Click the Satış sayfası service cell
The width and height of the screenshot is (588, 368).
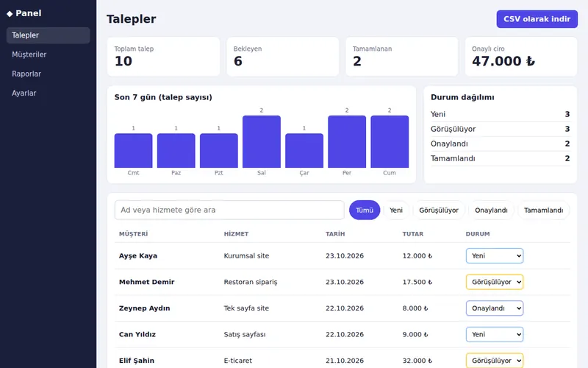245,335
